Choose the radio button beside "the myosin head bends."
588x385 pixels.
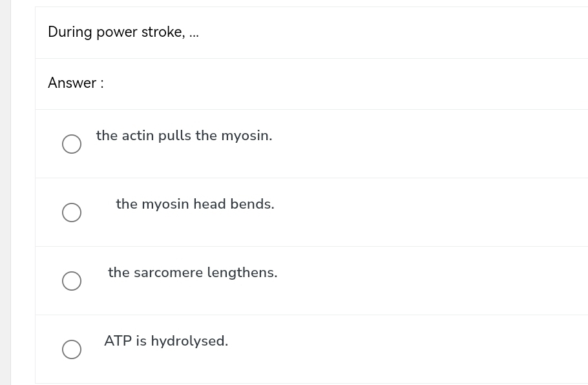(x=72, y=213)
